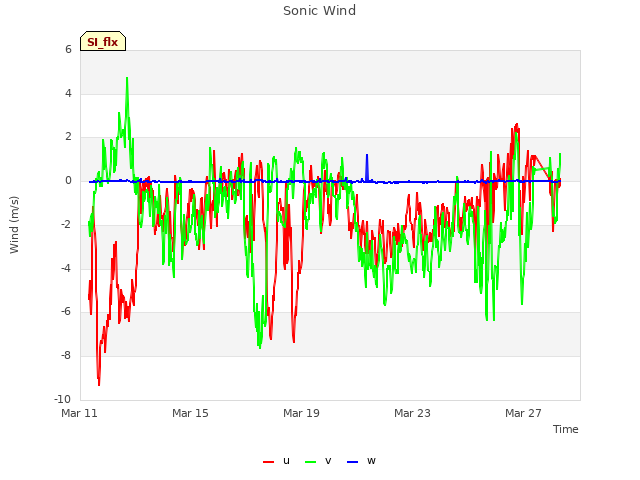640x480 pixels.
Task: Click the Sonic Wind chart title
Action: [319, 11]
